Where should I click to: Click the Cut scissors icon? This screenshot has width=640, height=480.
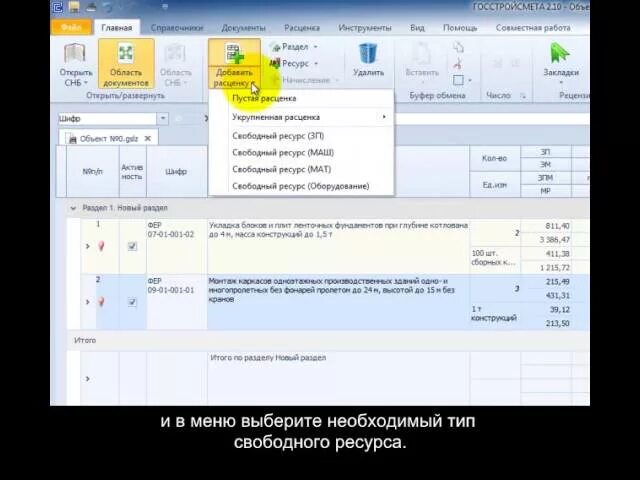458,64
